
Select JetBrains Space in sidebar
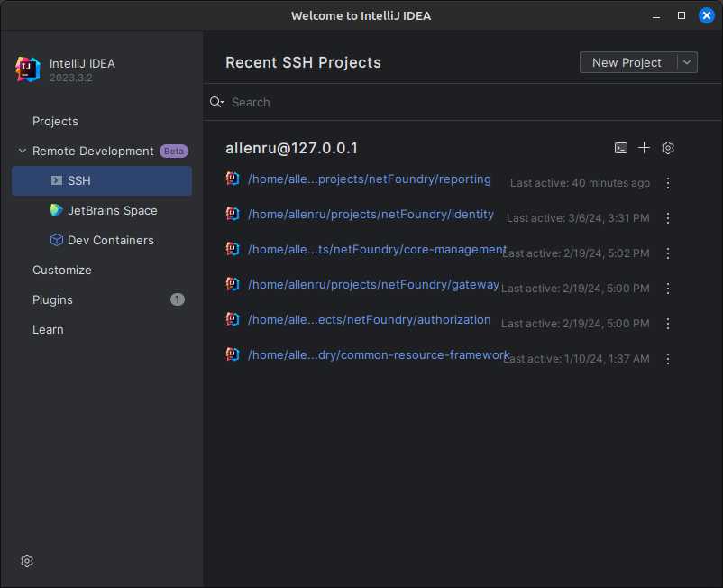[x=112, y=210]
